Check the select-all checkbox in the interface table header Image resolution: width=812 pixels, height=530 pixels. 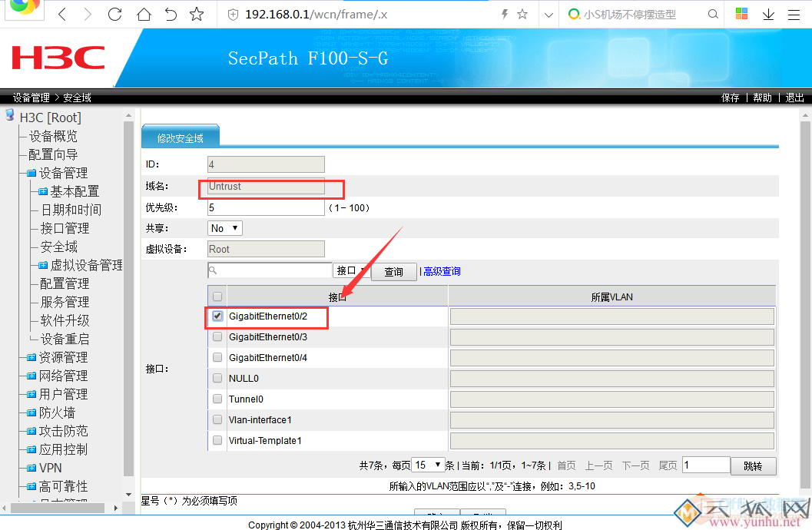[217, 296]
